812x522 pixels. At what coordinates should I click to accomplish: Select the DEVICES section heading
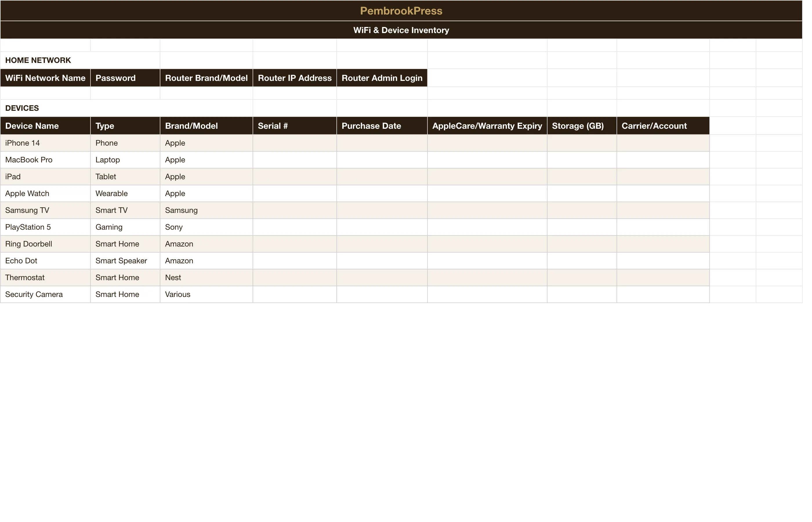[126, 108]
